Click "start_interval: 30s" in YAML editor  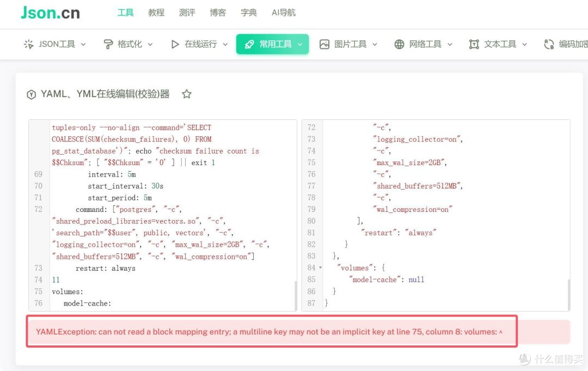126,186
